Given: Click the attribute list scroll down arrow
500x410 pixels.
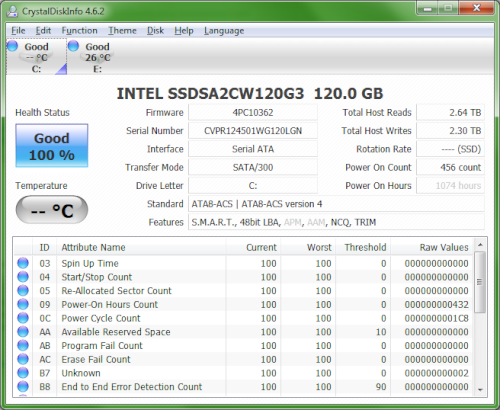Looking at the screenshot, I should pyautogui.click(x=480, y=389).
